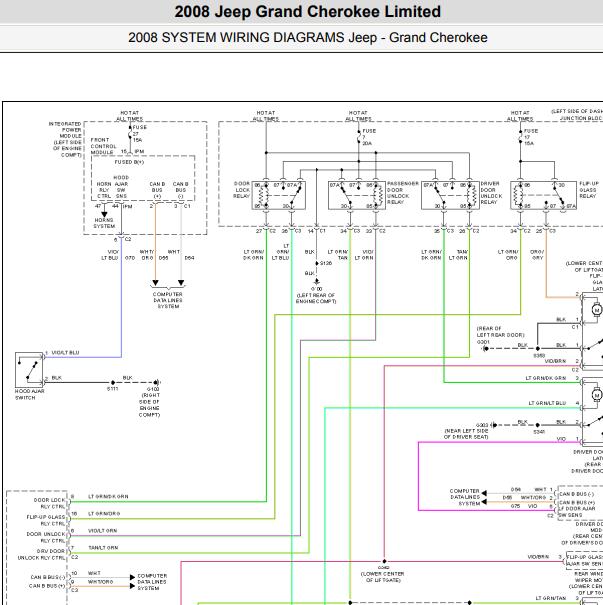Screen dimensions: 603x605
Task: Click the 'LT GRN/LT BLU' wire label at pin 4
Action: 547,403
